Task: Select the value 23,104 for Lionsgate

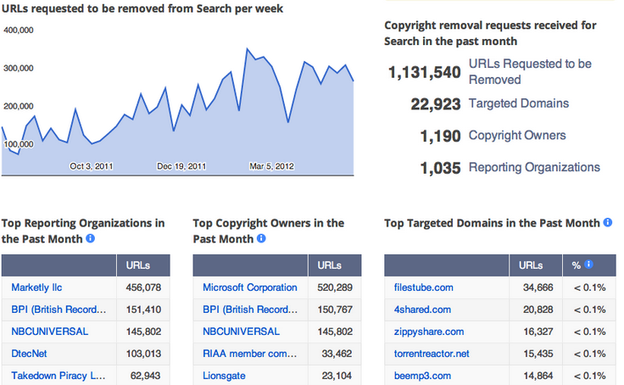Action: pyautogui.click(x=337, y=375)
